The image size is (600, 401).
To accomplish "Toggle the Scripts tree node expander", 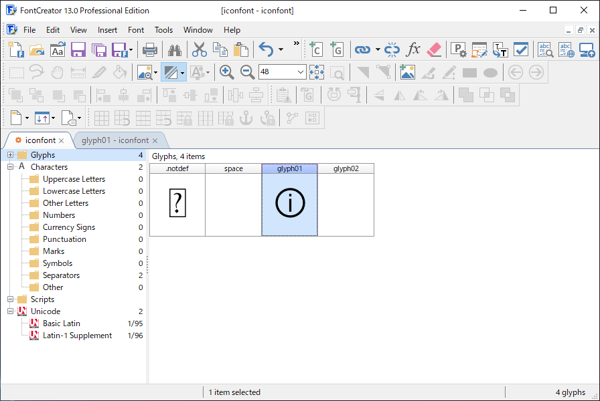I will pos(10,299).
